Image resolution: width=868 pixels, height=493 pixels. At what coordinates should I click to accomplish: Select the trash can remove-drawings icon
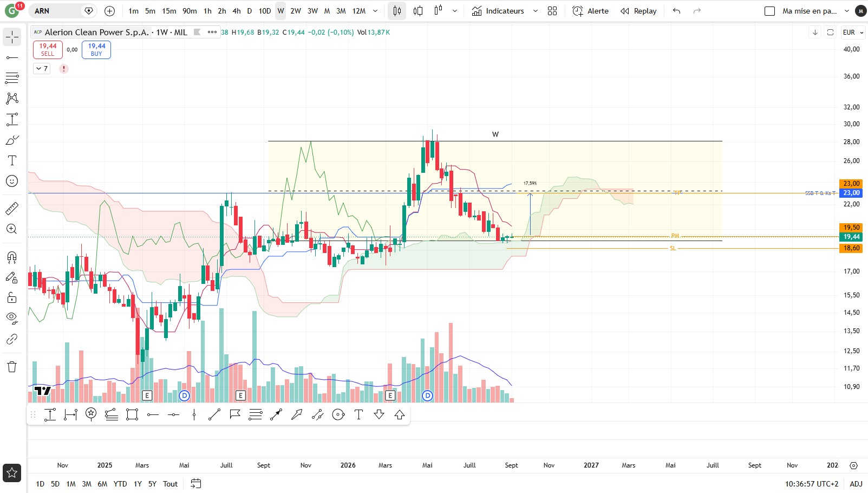coord(12,367)
